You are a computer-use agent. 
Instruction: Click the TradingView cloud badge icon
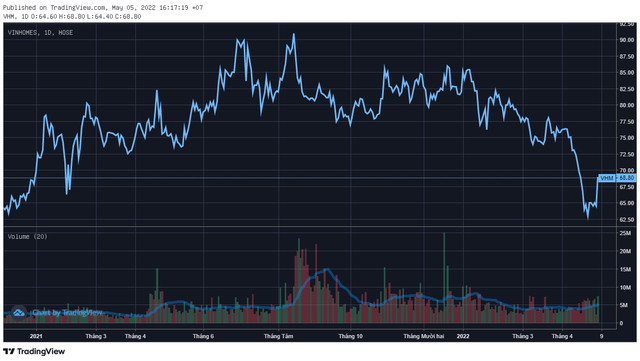[18, 313]
